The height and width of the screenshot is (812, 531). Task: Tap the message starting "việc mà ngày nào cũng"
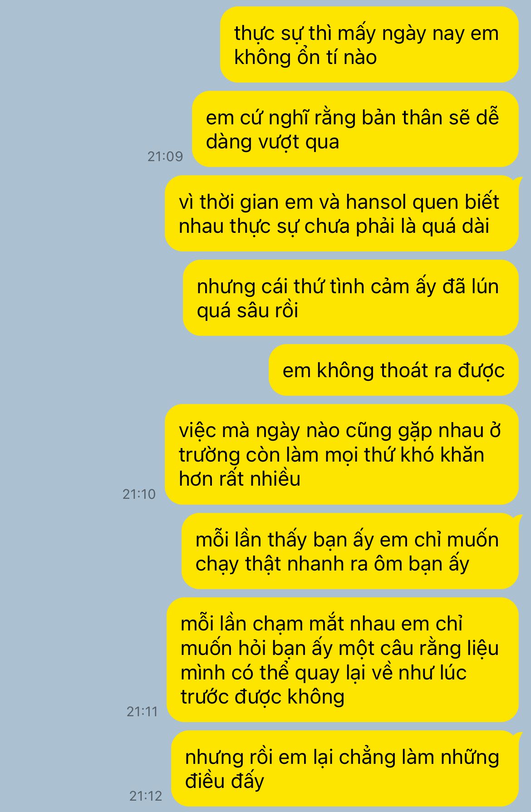[341, 454]
